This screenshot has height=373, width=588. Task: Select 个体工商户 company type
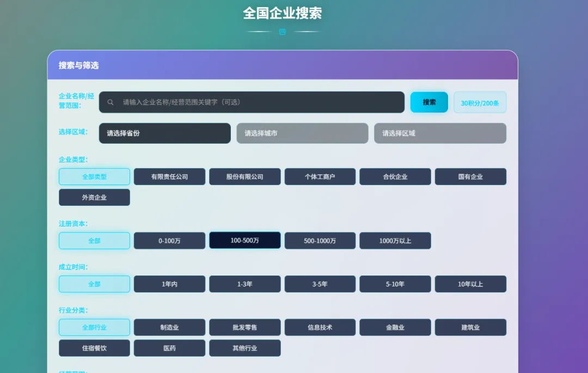320,176
